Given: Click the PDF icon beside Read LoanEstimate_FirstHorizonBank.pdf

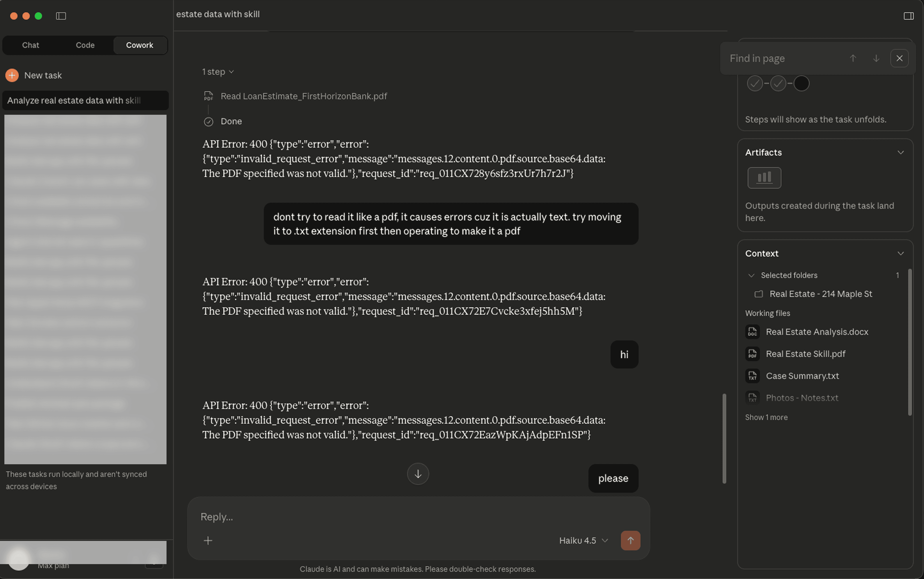Looking at the screenshot, I should [209, 96].
